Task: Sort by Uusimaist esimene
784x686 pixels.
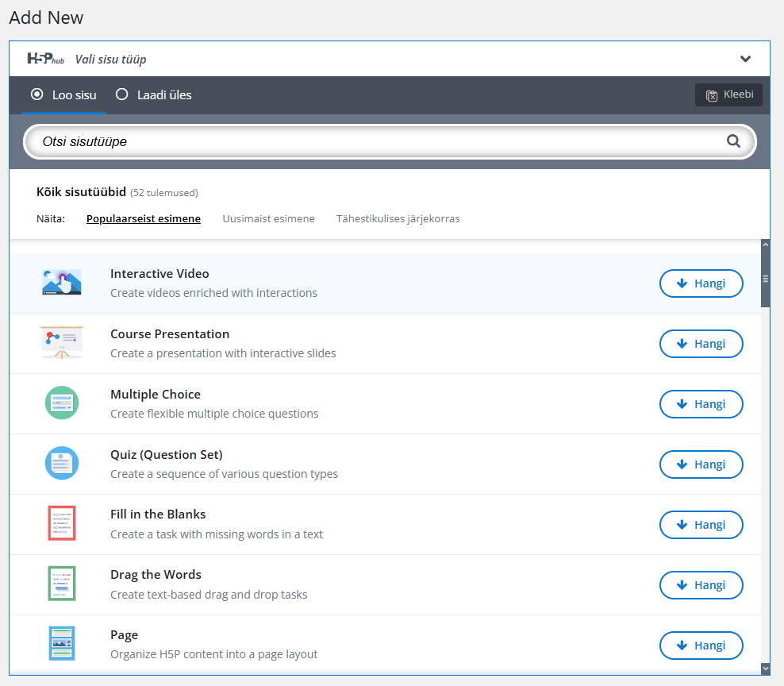Action: [268, 218]
